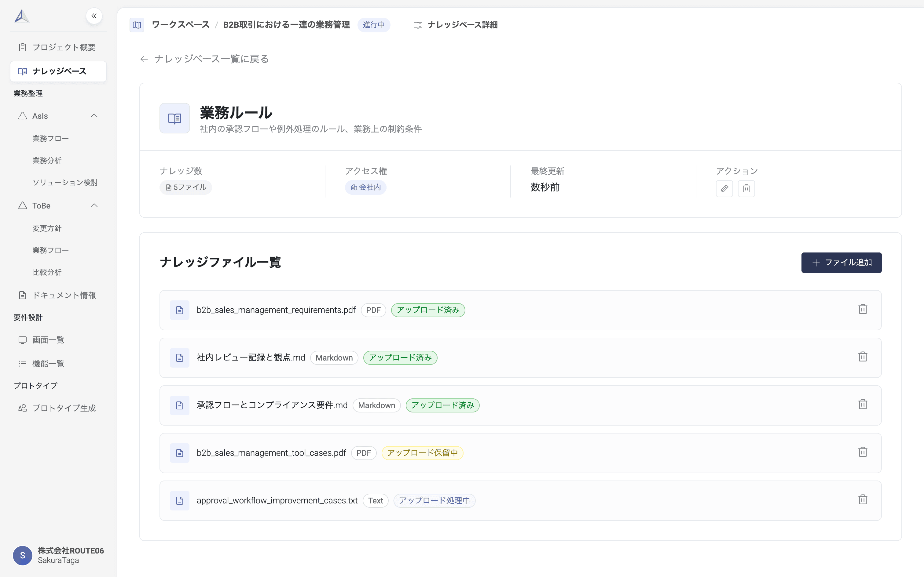Select the ナレッジベース book icon in sidebar

click(x=22, y=71)
